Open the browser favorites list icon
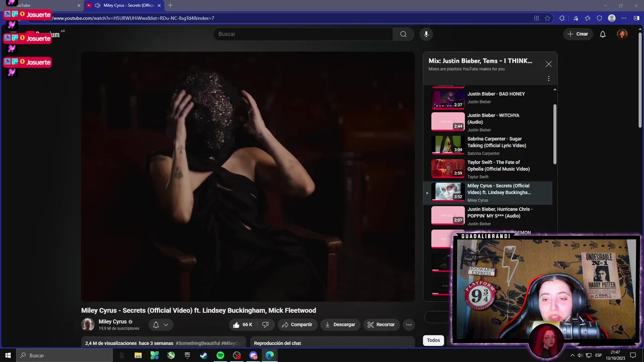Image resolution: width=644 pixels, height=362 pixels. pyautogui.click(x=588, y=18)
